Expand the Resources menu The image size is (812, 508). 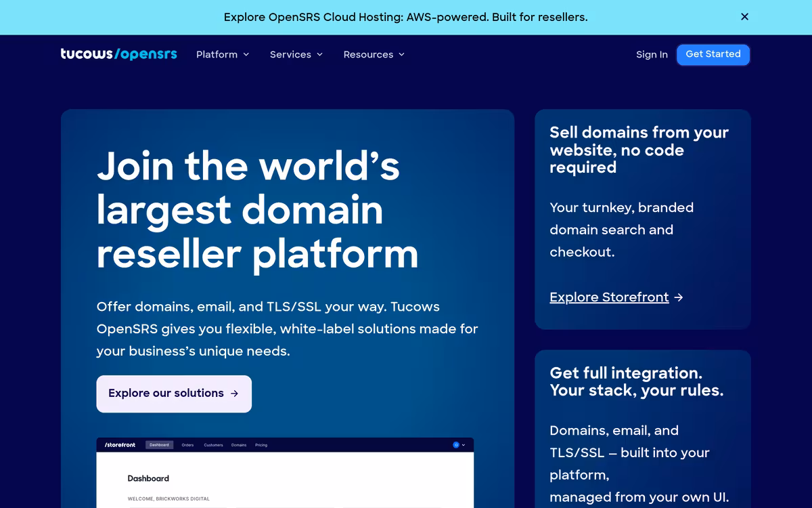[374, 54]
